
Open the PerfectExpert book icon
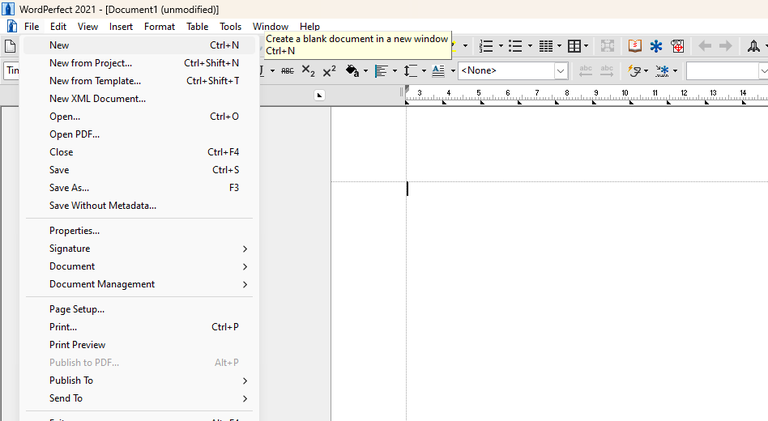coord(635,47)
